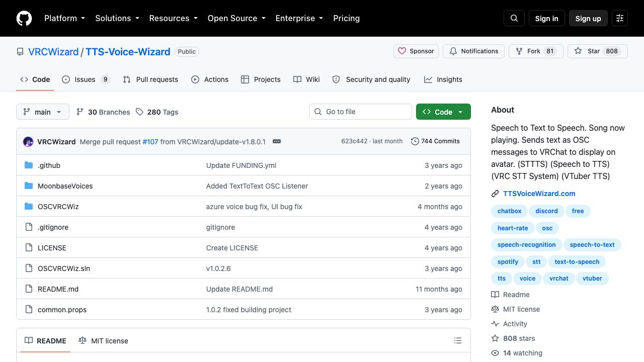The height and width of the screenshot is (362, 644).
Task: Click the Notifications button
Action: click(x=473, y=51)
